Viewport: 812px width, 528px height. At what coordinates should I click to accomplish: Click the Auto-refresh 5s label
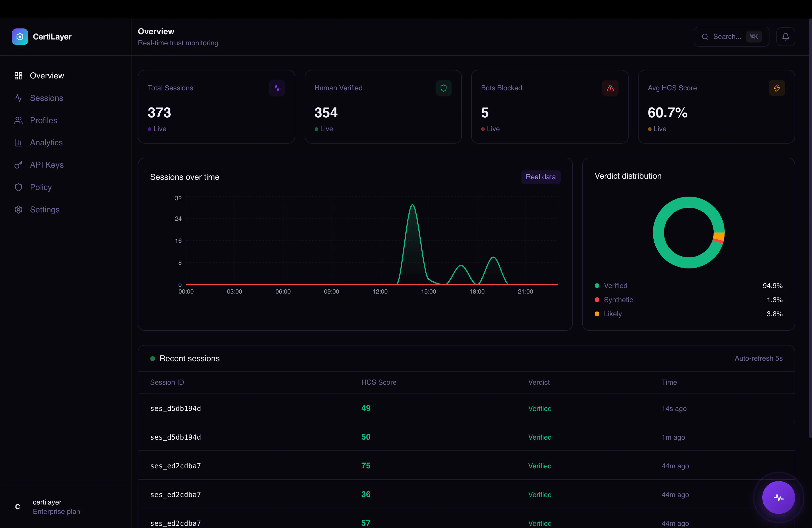758,358
